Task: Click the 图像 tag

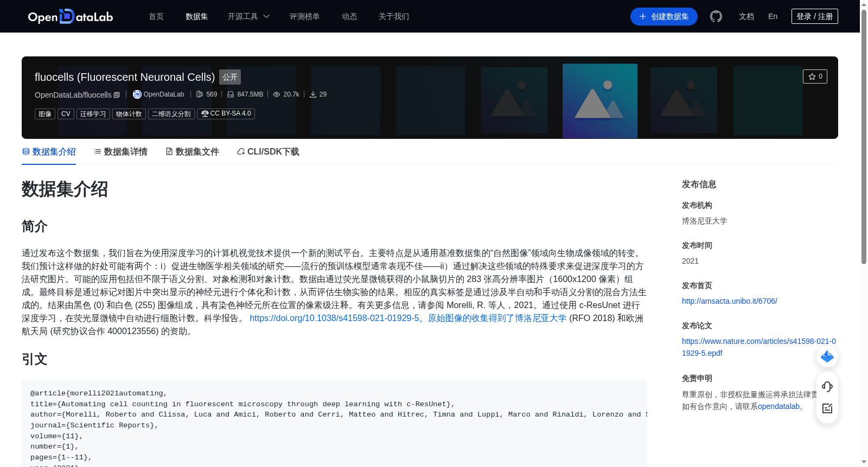Action: [45, 114]
